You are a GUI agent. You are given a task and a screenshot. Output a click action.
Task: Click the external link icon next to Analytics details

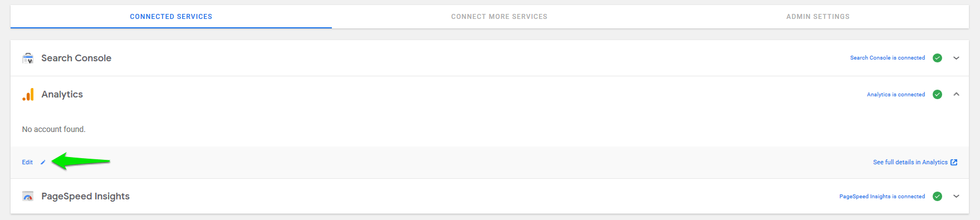pos(954,162)
